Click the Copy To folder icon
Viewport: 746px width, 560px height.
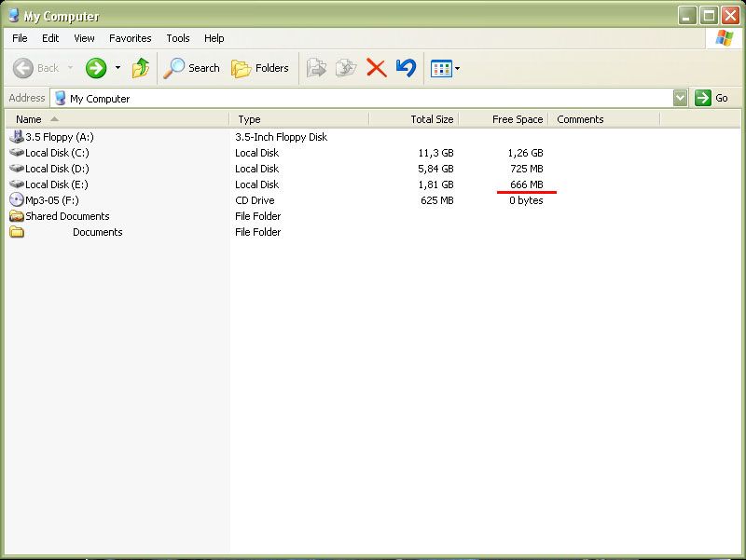(346, 68)
